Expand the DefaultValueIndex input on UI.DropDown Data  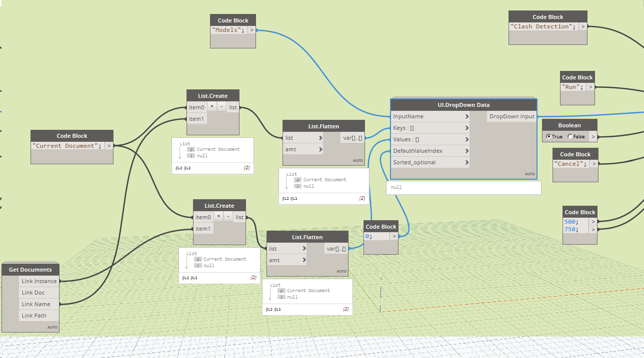[466, 150]
